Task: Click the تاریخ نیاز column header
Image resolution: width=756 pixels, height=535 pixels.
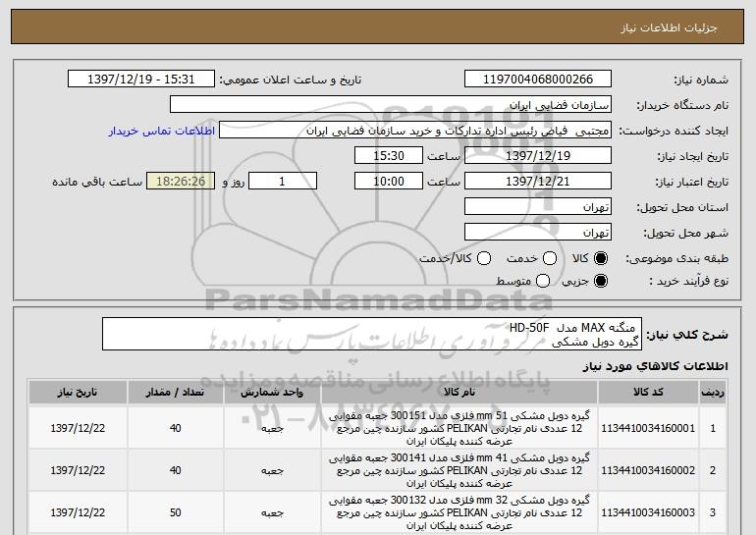Action: point(78,393)
